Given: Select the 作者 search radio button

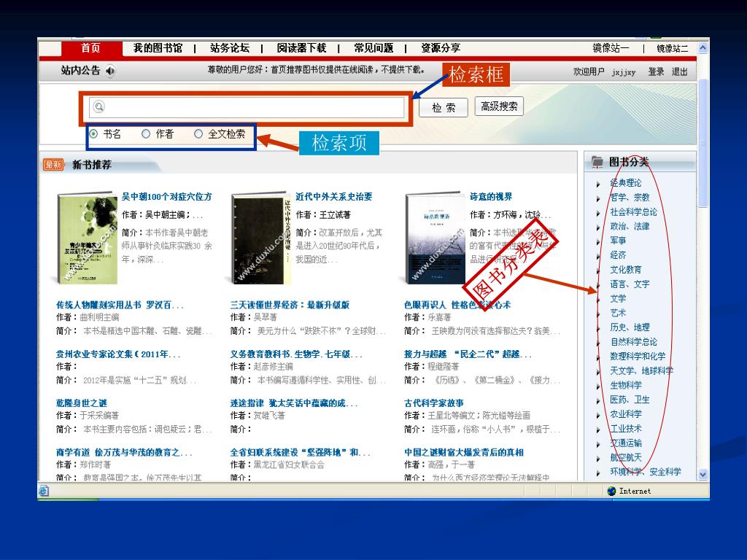Looking at the screenshot, I should (x=146, y=134).
